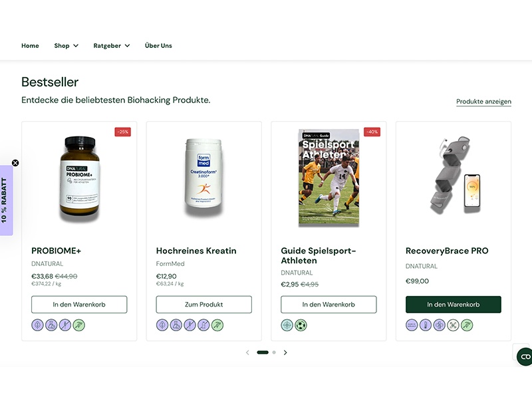532x399 pixels.
Task: Click the Produkte anzeigen link
Action: 483,102
